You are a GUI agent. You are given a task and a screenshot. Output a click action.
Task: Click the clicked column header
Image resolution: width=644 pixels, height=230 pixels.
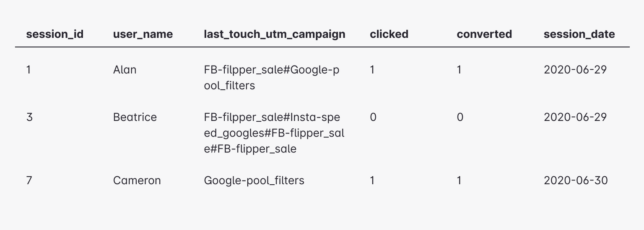click(389, 34)
